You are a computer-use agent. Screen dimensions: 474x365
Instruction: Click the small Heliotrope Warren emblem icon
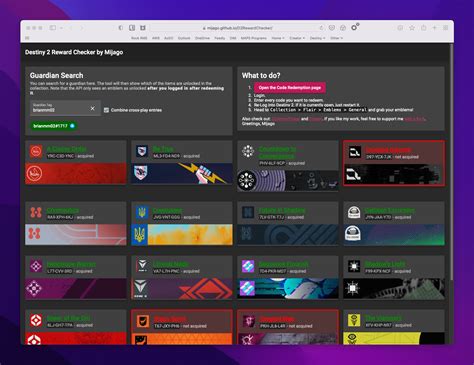click(36, 266)
